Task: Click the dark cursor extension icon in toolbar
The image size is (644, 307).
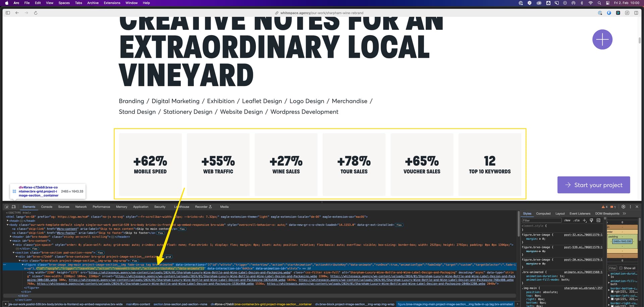Action: pyautogui.click(x=618, y=13)
